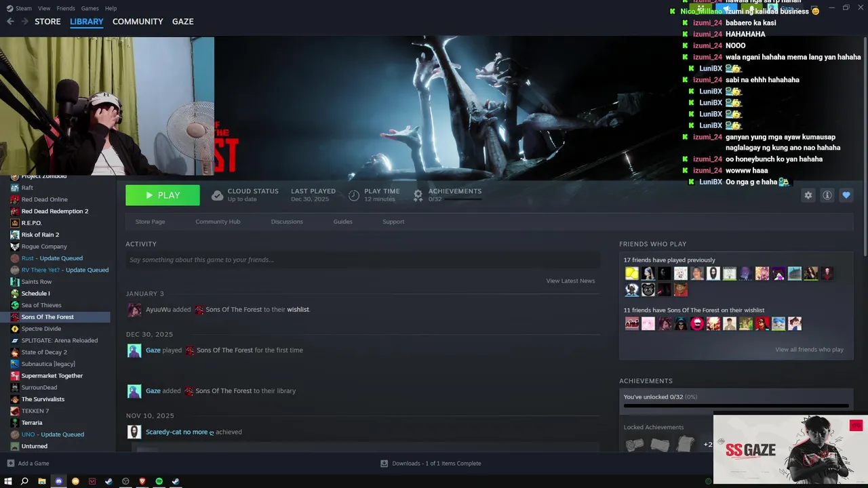Click the Spectre Divide icon
The width and height of the screenshot is (868, 488).
point(15,329)
